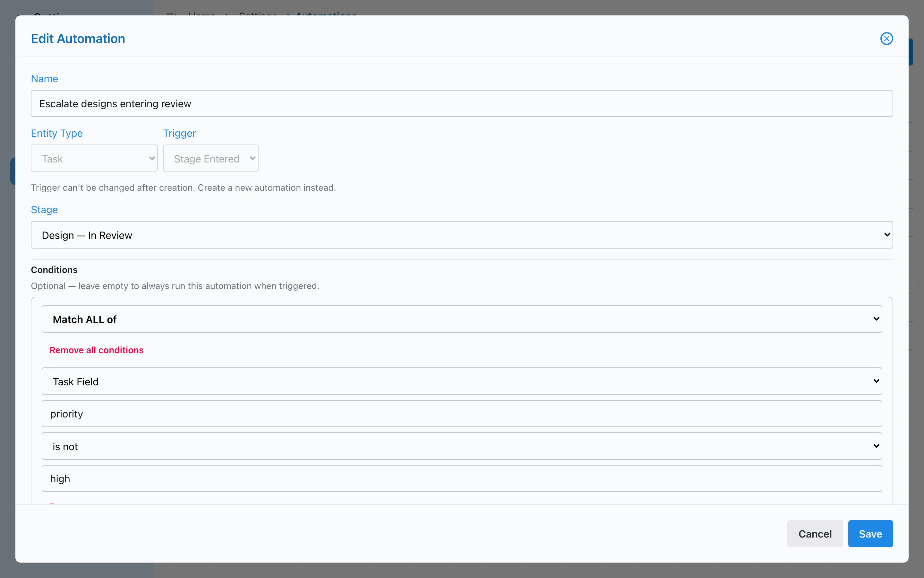Click the Edit Automation title
Viewport: 924px width, 578px height.
(78, 39)
